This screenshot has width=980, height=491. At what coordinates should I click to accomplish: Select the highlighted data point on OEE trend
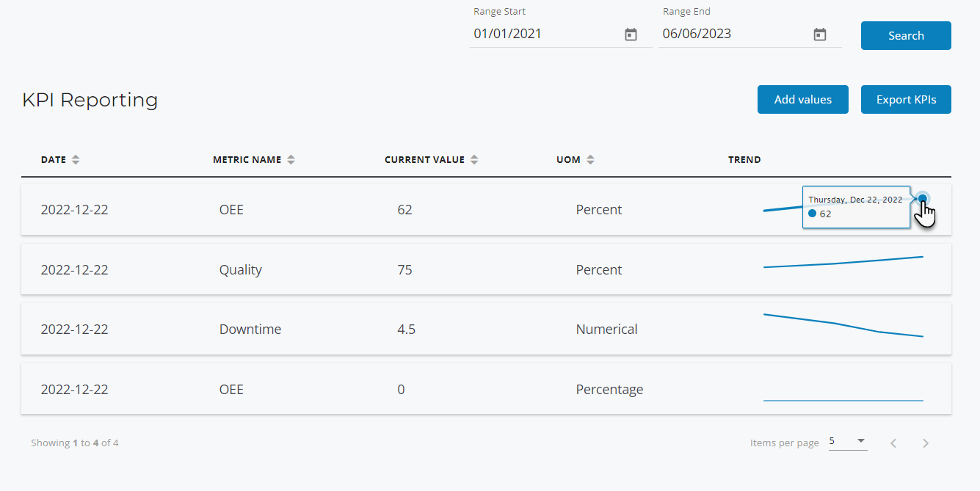922,199
